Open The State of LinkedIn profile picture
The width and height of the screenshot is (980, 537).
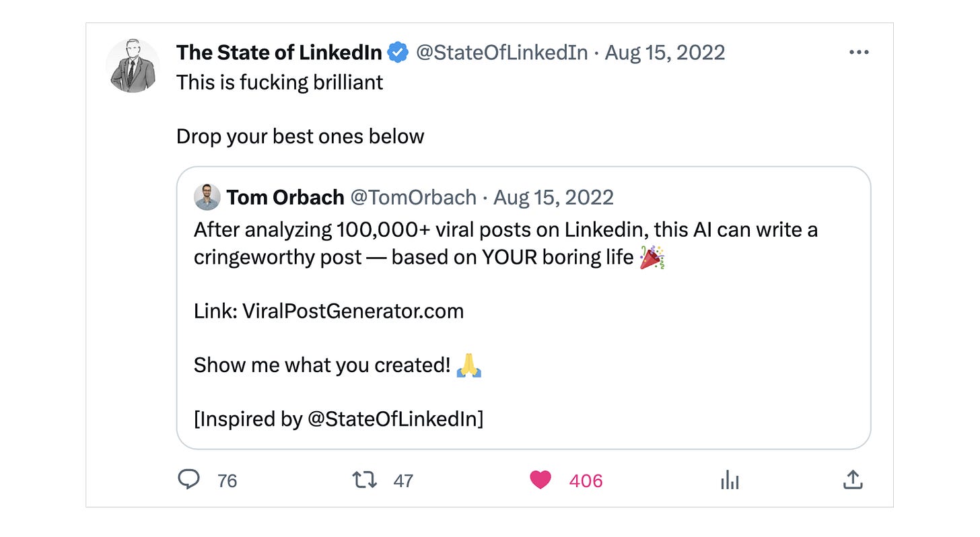click(x=133, y=65)
